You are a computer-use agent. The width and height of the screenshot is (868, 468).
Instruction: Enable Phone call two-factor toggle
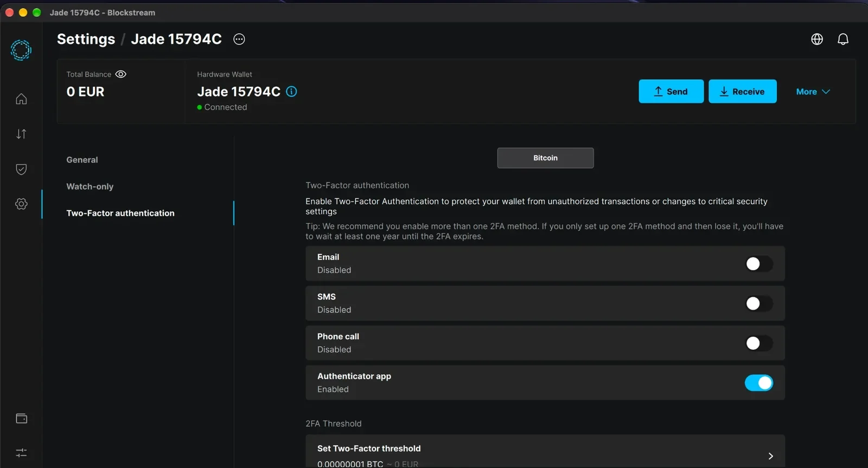pos(759,343)
